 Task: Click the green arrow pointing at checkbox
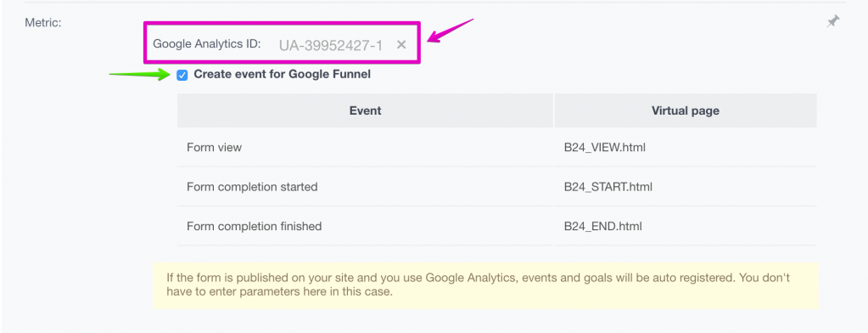(141, 74)
